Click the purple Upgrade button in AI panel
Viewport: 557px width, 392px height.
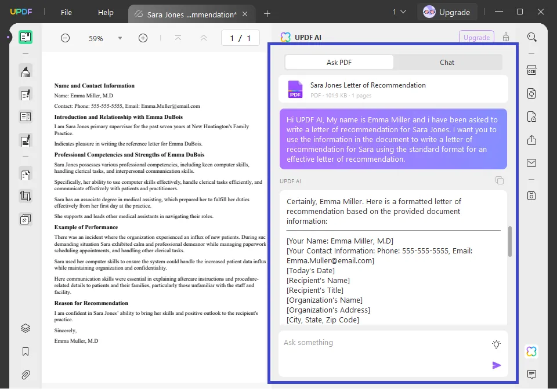click(476, 37)
